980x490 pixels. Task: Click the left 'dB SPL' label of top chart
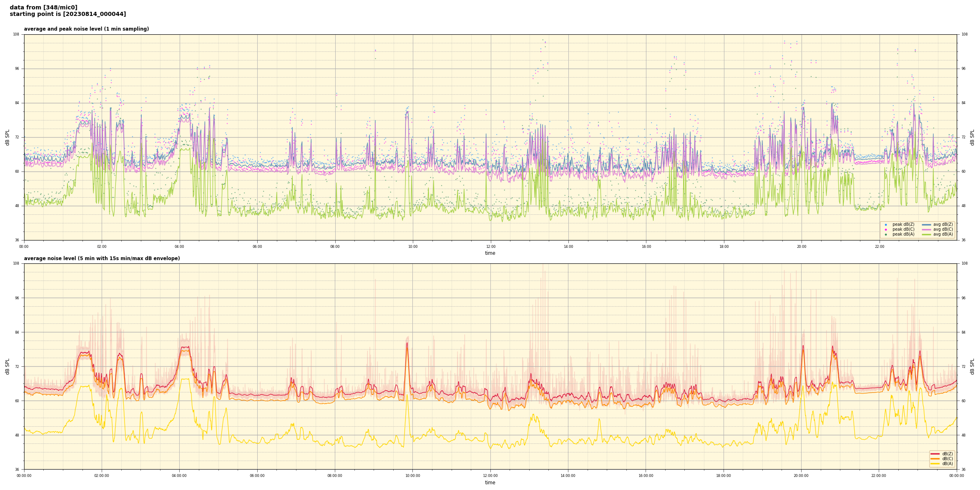7,137
